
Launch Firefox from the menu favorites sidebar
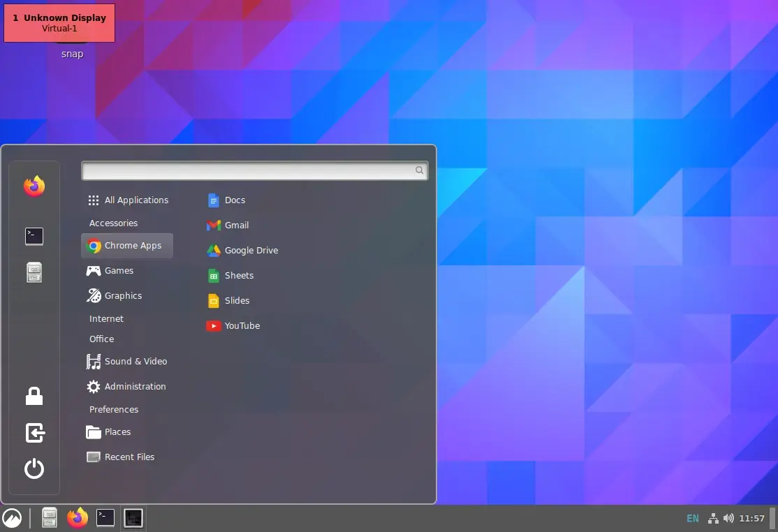point(34,186)
